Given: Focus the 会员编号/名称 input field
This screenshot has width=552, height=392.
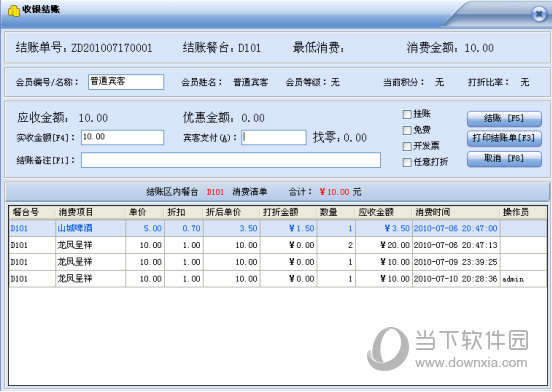Looking at the screenshot, I should 126,82.
